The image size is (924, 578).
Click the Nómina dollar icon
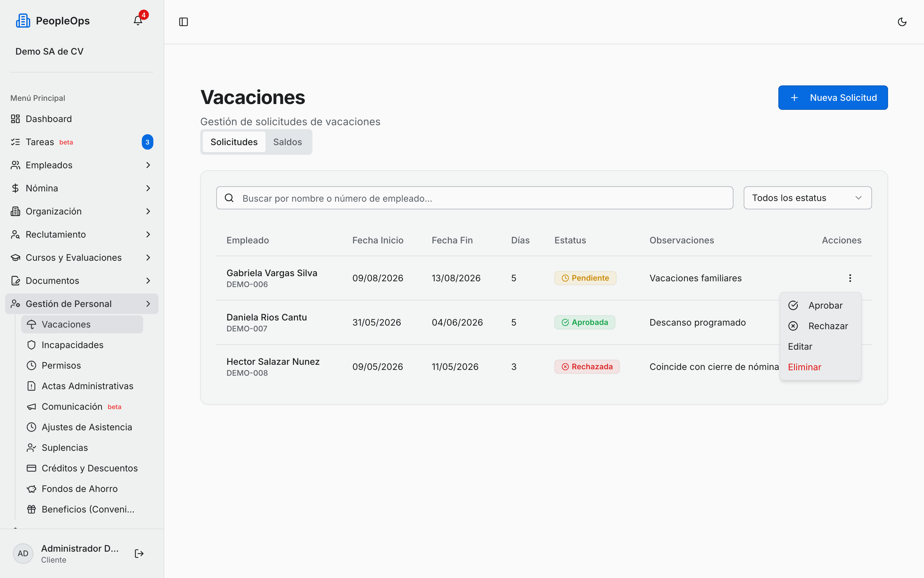[15, 188]
